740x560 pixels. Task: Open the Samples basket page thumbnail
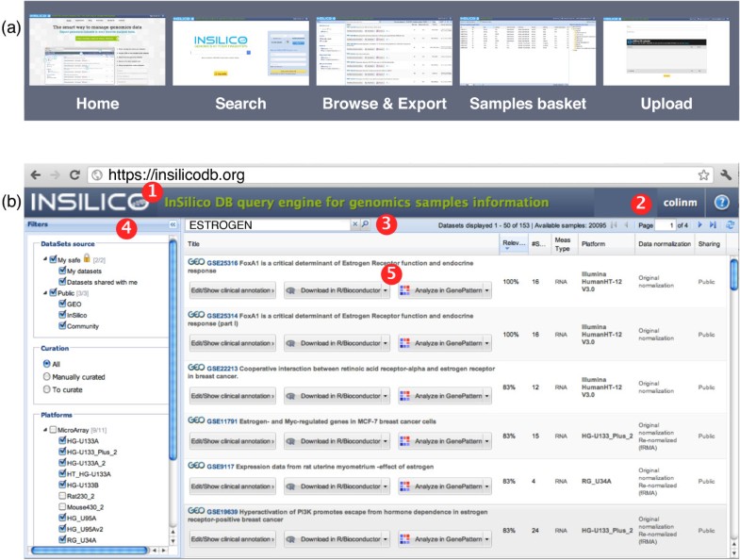pos(528,51)
